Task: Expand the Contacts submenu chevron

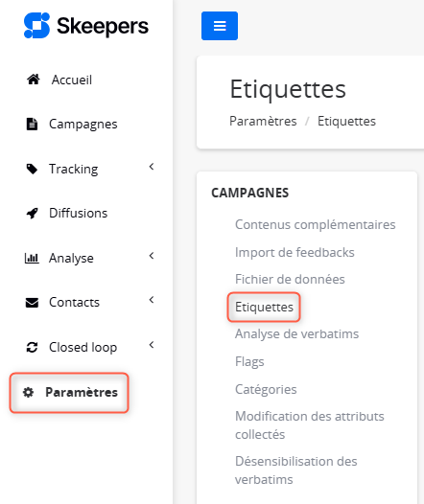Action: coord(152,300)
